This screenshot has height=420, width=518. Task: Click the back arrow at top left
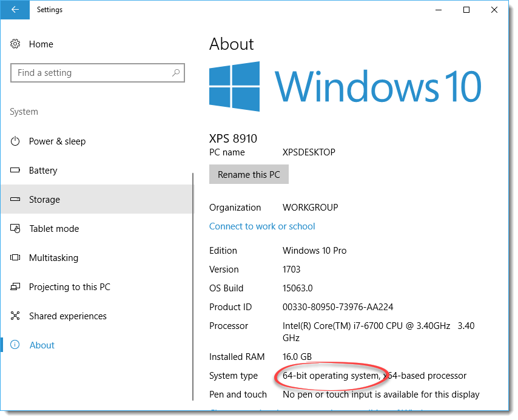point(14,10)
